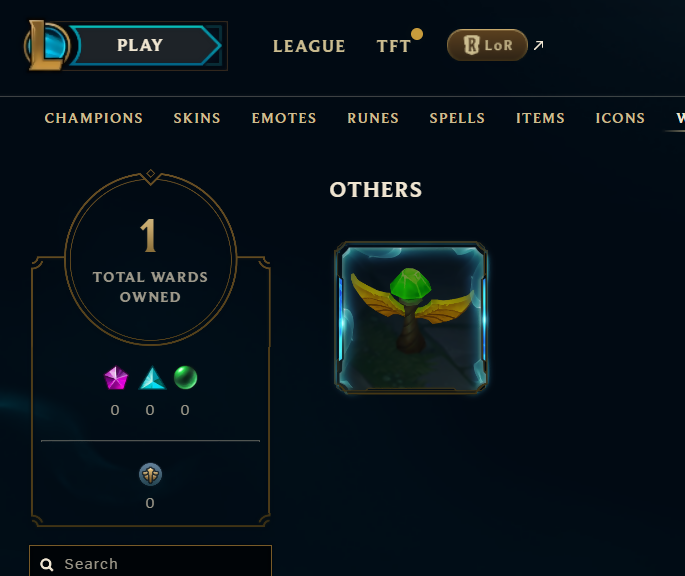Click the League of Legends logo emblem
This screenshot has width=685, height=576.
[x=47, y=45]
